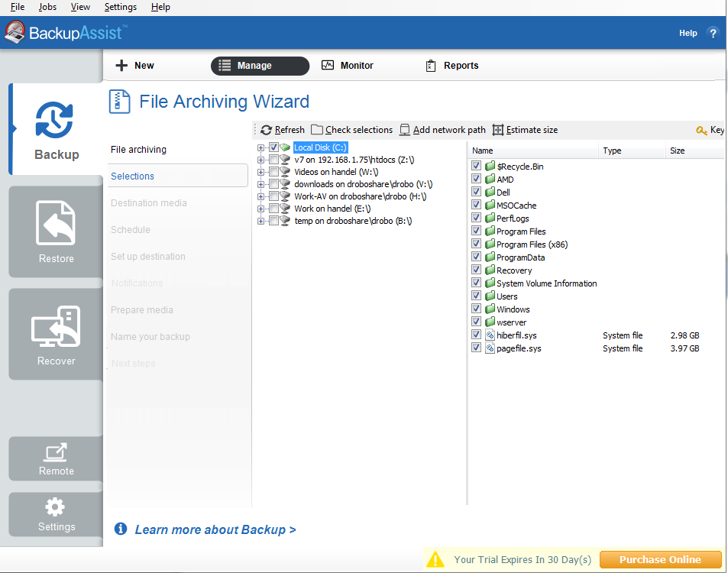Open the Remote section icon
728x573 pixels.
[x=56, y=452]
